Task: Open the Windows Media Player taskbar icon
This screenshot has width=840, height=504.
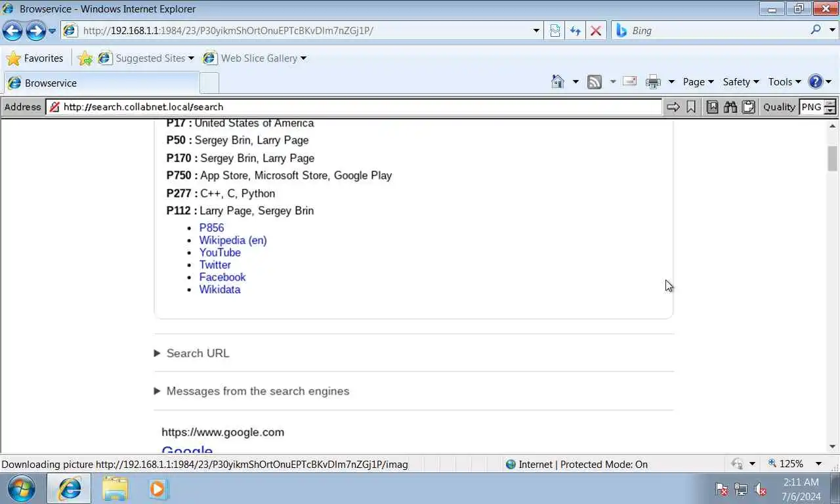Action: (x=157, y=489)
